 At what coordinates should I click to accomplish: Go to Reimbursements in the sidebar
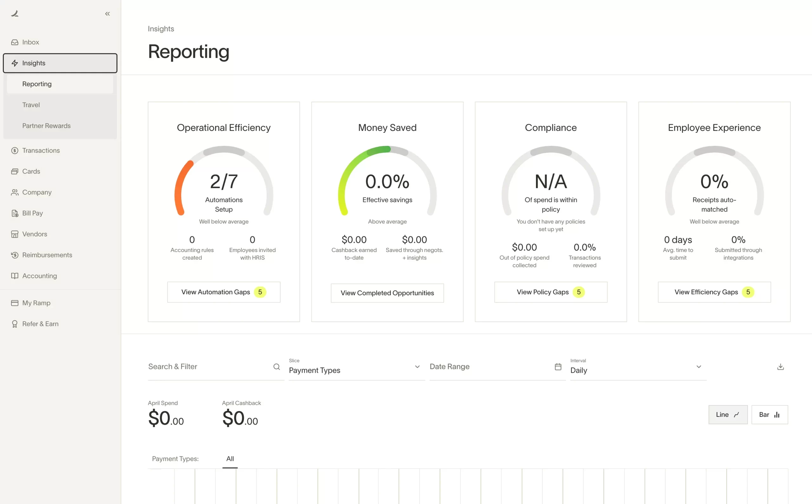47,255
